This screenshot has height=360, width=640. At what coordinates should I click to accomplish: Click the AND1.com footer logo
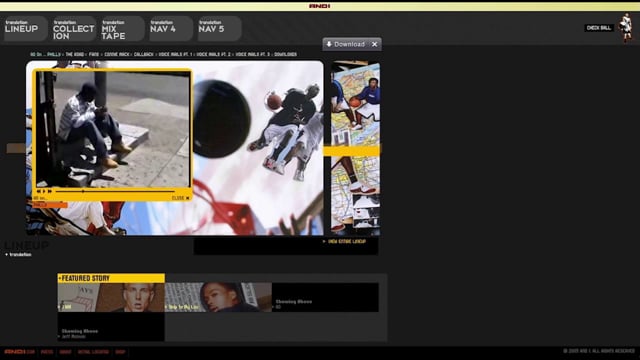pyautogui.click(x=19, y=352)
